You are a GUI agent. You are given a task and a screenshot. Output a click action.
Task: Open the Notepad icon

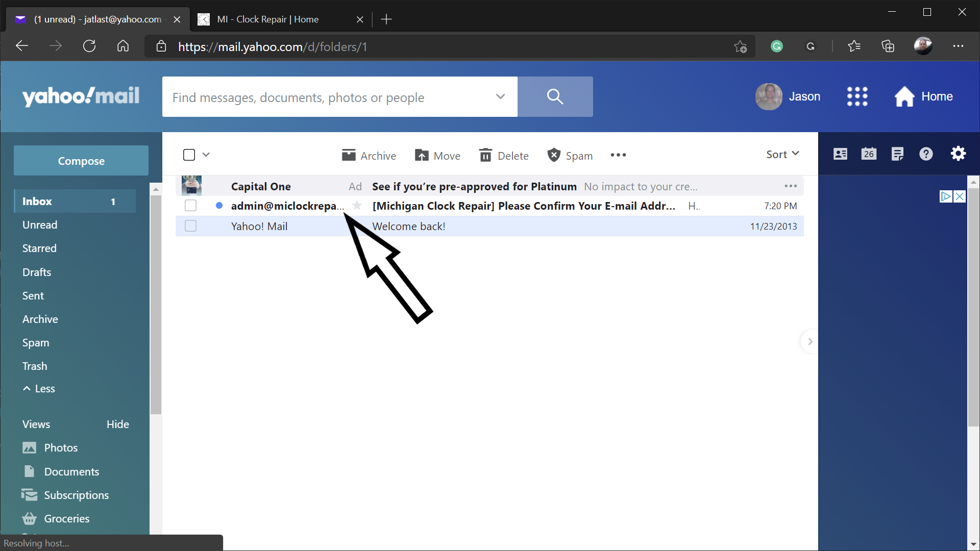click(x=897, y=154)
